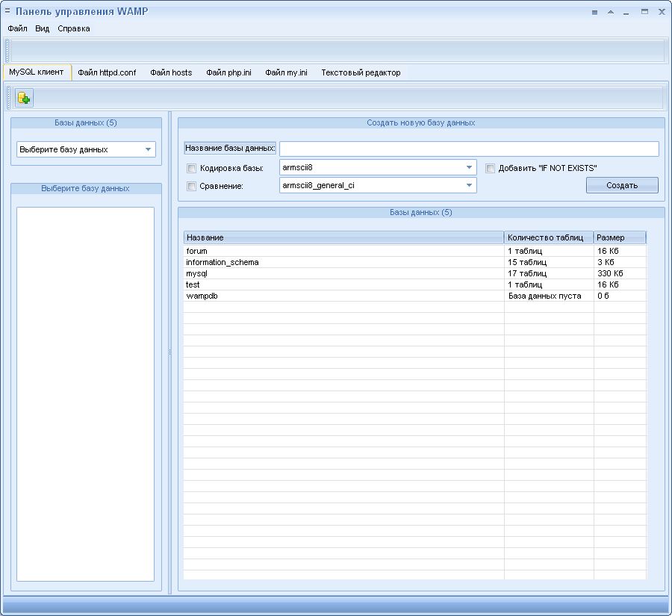Sort by the Размер column header

tap(620, 237)
